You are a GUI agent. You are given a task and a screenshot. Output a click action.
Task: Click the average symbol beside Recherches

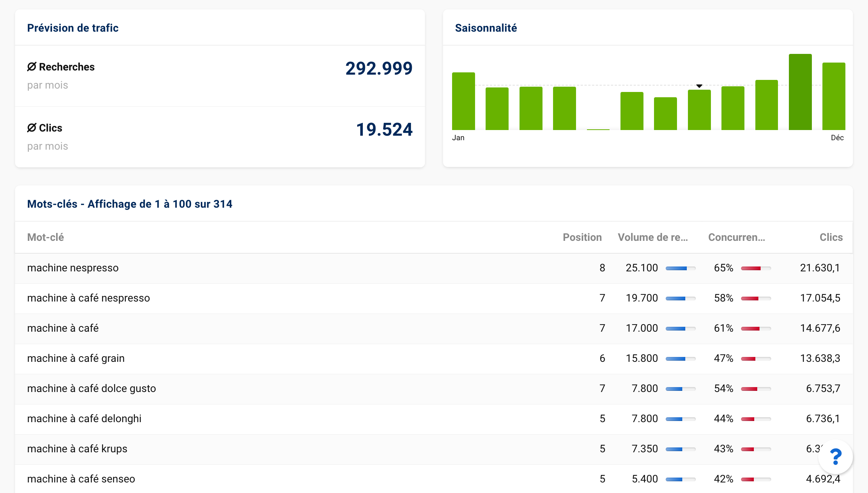click(x=32, y=67)
